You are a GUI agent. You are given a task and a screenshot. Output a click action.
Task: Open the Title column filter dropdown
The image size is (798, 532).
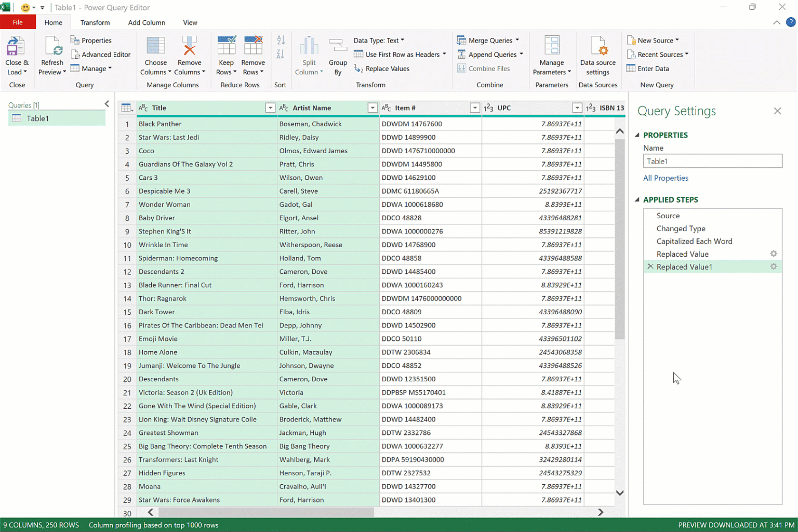(270, 108)
